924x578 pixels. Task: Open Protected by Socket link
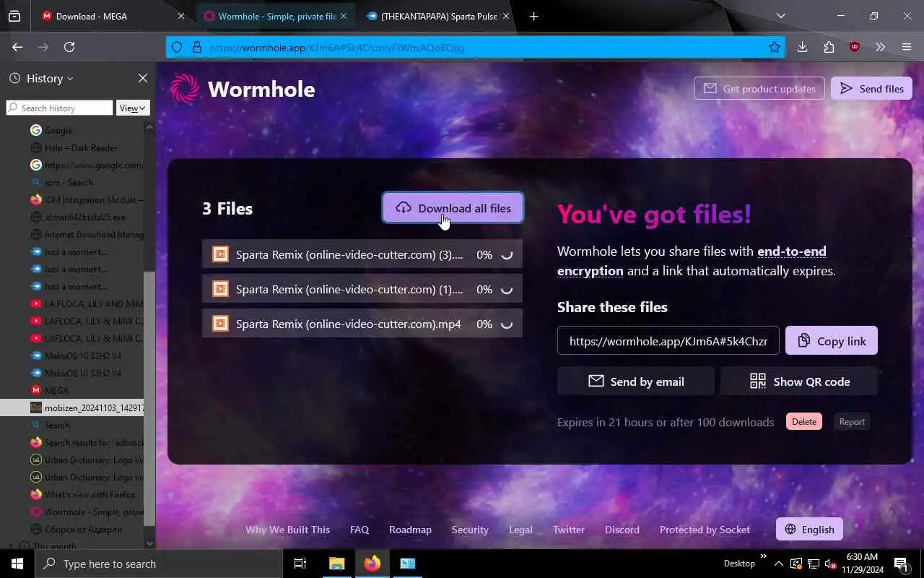(x=705, y=530)
